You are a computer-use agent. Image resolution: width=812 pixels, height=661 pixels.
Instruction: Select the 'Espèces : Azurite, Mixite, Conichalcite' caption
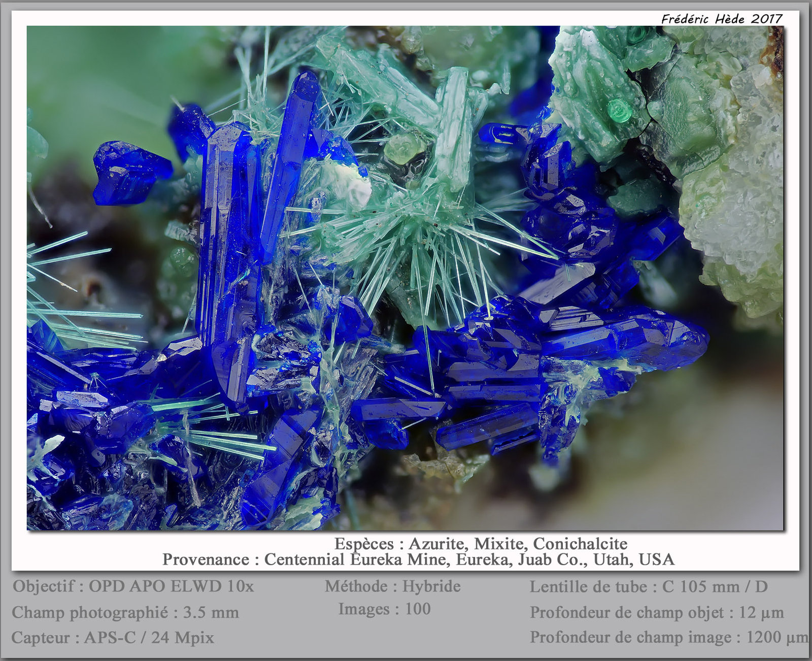[481, 544]
